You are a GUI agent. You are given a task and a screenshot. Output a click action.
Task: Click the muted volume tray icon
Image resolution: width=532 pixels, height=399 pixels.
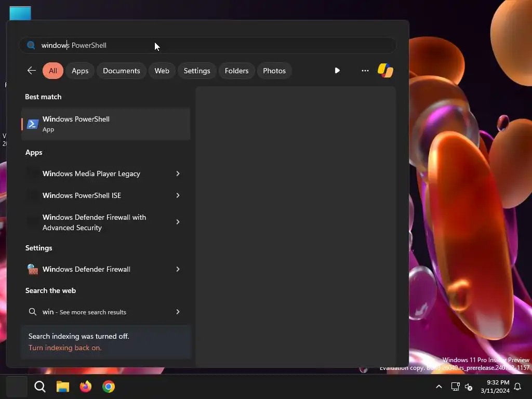pos(469,387)
